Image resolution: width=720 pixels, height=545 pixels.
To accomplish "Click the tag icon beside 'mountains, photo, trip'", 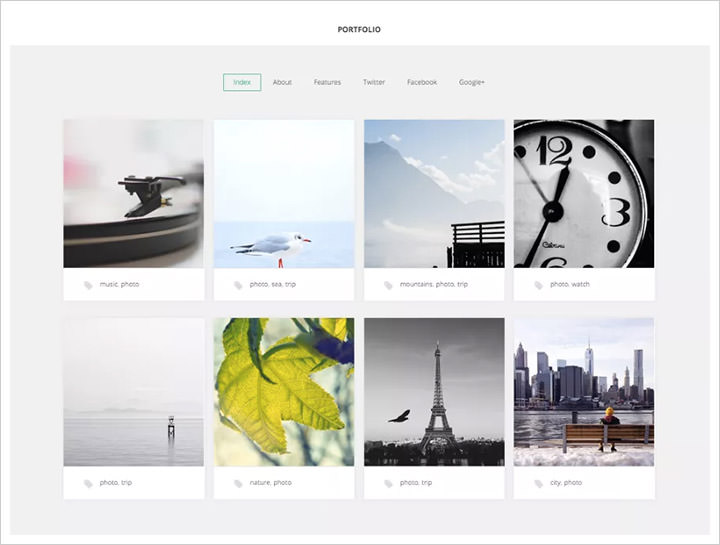I will tap(388, 285).
